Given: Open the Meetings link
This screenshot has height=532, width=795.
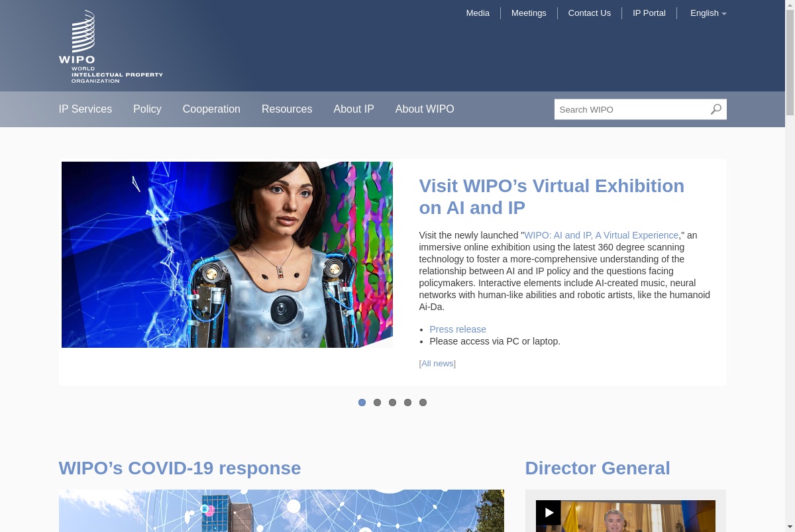Looking at the screenshot, I should pos(529,13).
